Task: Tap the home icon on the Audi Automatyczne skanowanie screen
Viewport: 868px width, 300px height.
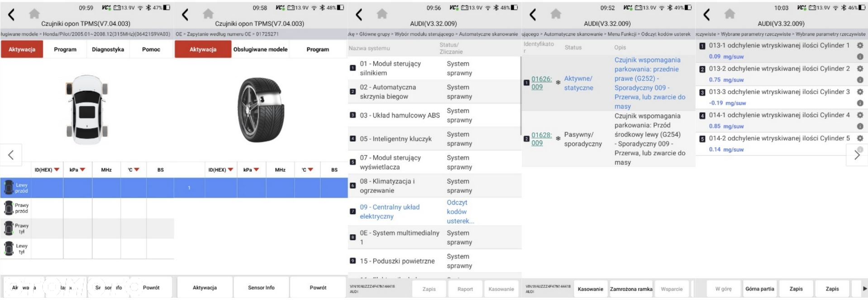Action: click(382, 14)
